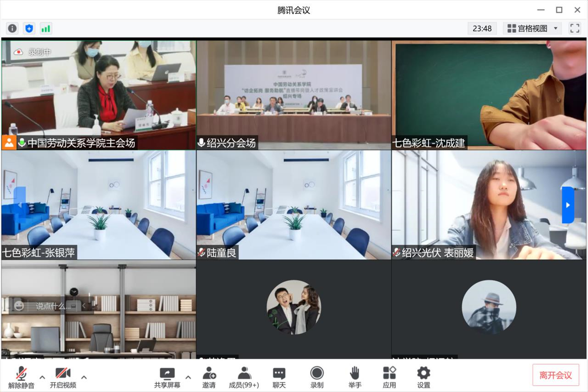Expand audio options arrow beside 解除静音
This screenshot has height=392, width=588.
(42, 377)
